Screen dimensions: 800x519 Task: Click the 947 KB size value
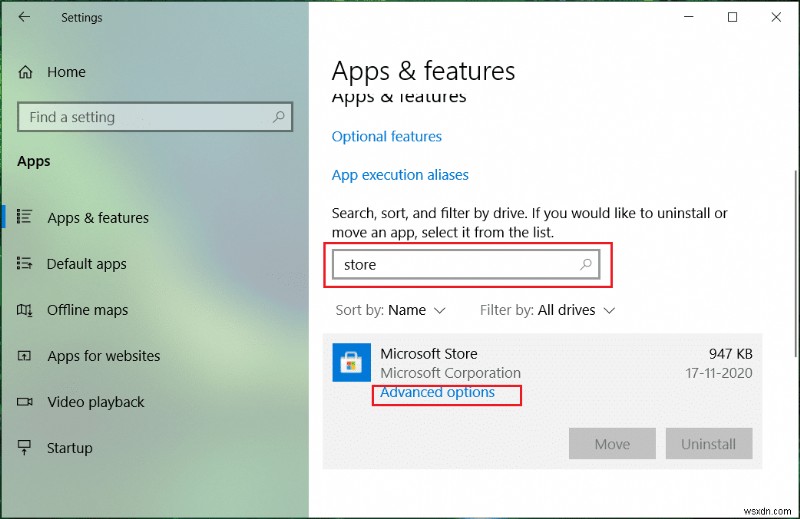[730, 354]
